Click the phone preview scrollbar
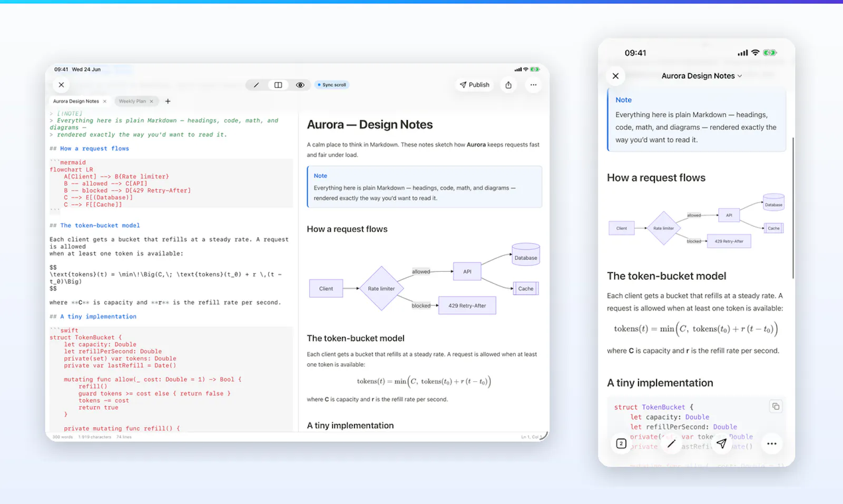Image resolution: width=843 pixels, height=504 pixels. 792,208
